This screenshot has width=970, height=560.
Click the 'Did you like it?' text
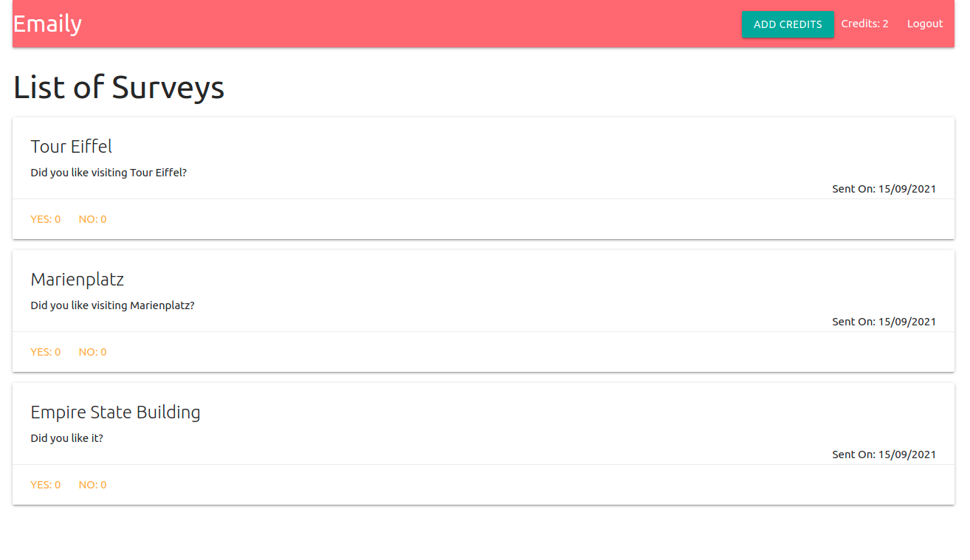click(x=67, y=438)
